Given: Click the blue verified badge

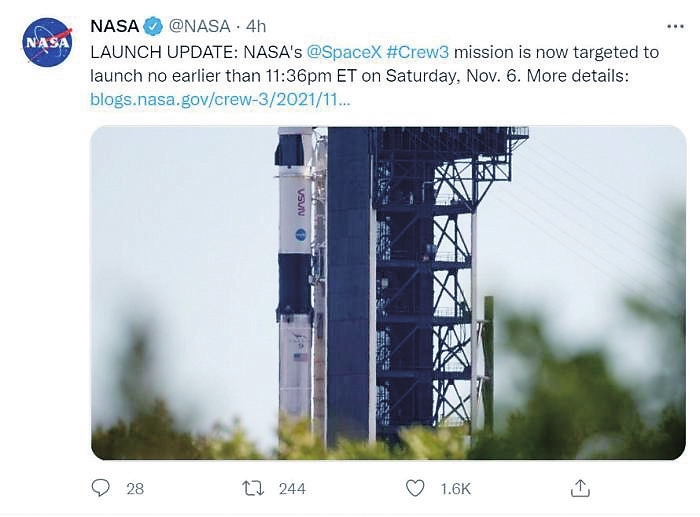Looking at the screenshot, I should click(x=153, y=26).
